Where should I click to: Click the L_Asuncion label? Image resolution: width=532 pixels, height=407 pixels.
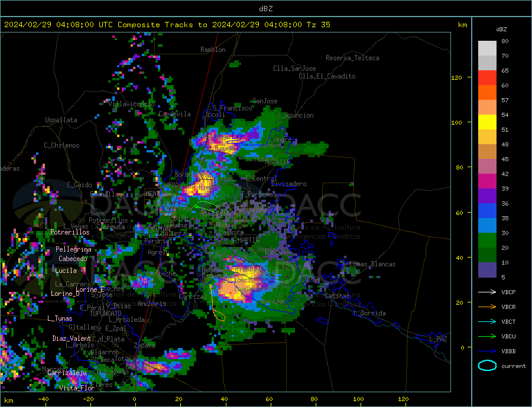[x=296, y=115]
